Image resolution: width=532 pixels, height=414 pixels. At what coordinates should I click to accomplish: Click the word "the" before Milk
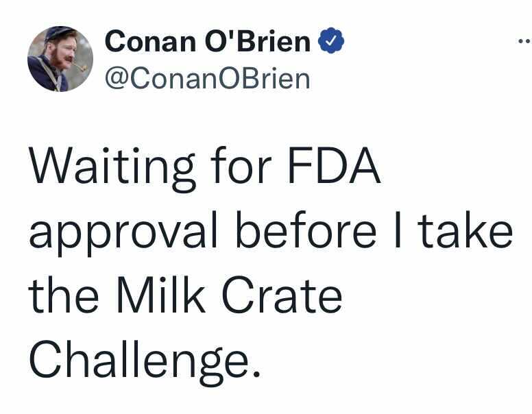tap(64, 294)
